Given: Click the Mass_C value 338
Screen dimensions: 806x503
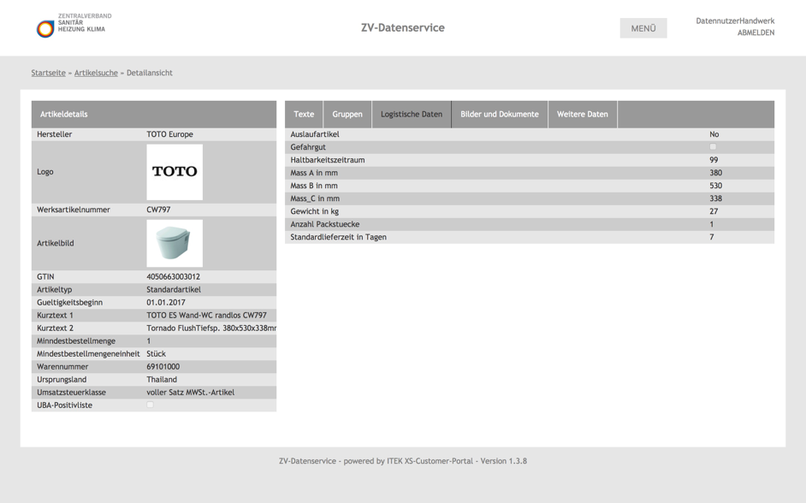Looking at the screenshot, I should point(716,198).
